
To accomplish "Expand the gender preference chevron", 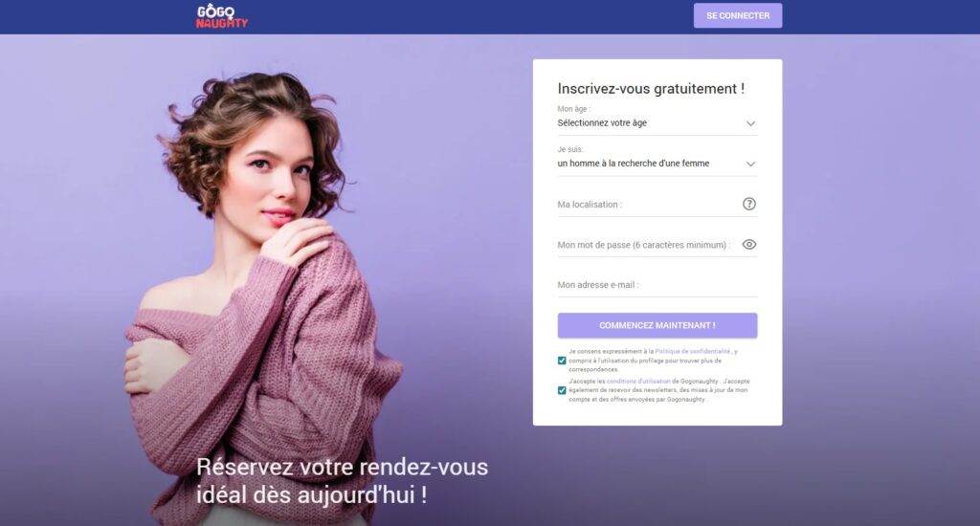I will tap(750, 164).
